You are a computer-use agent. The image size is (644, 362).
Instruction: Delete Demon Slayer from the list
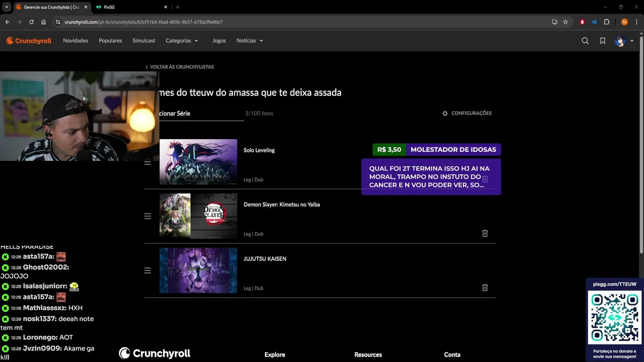[485, 233]
